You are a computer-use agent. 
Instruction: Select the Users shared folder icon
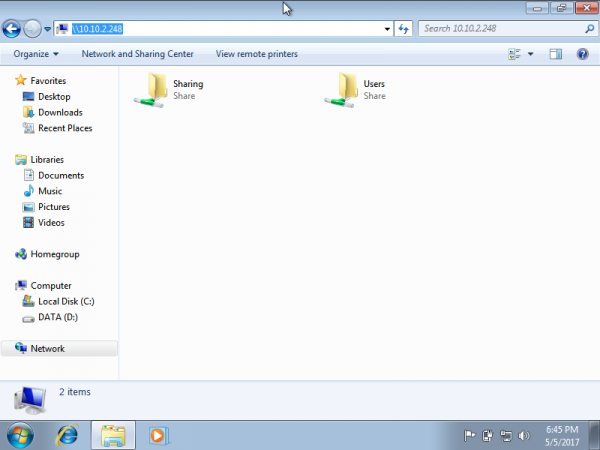coord(341,90)
